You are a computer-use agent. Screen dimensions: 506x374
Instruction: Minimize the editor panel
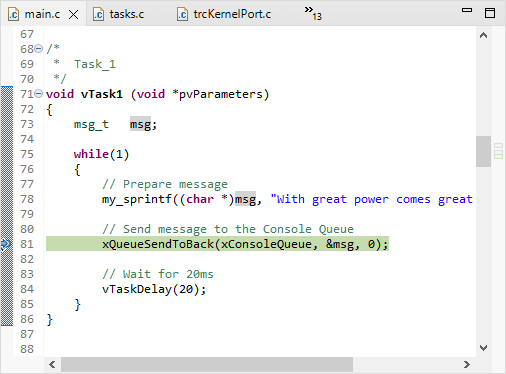pyautogui.click(x=467, y=10)
